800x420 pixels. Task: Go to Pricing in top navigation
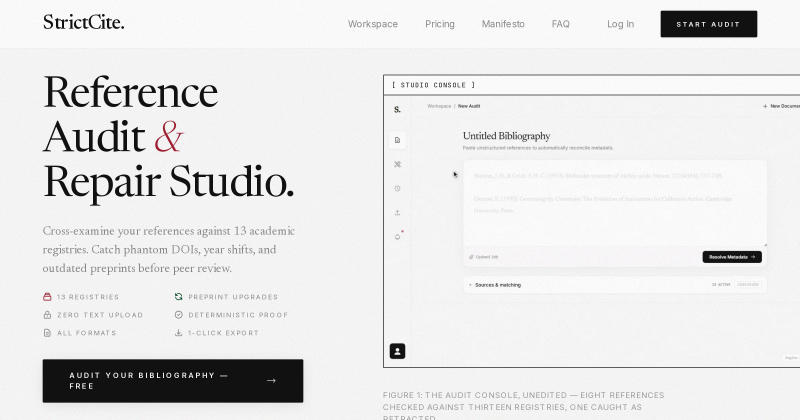pos(440,24)
